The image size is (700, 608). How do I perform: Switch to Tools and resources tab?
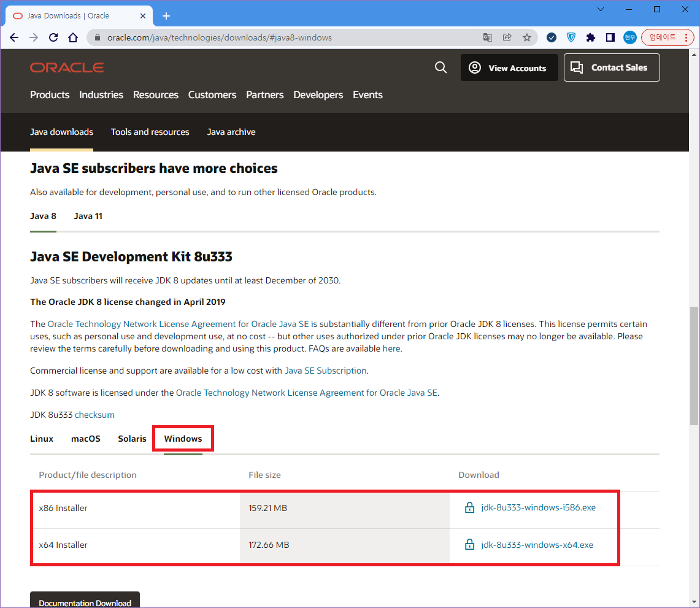pyautogui.click(x=150, y=132)
